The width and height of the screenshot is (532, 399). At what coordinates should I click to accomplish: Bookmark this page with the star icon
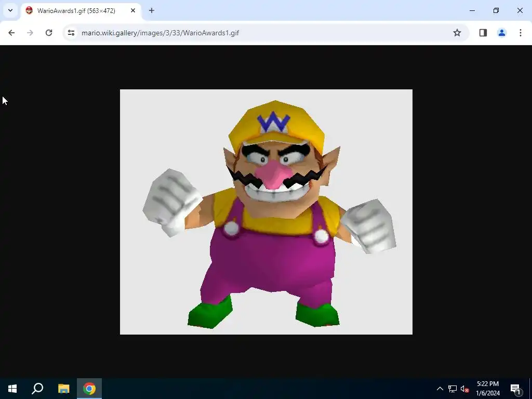point(457,33)
